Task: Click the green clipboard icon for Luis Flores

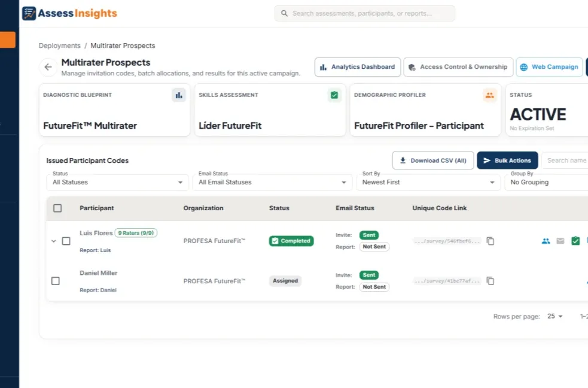Action: [x=575, y=241]
